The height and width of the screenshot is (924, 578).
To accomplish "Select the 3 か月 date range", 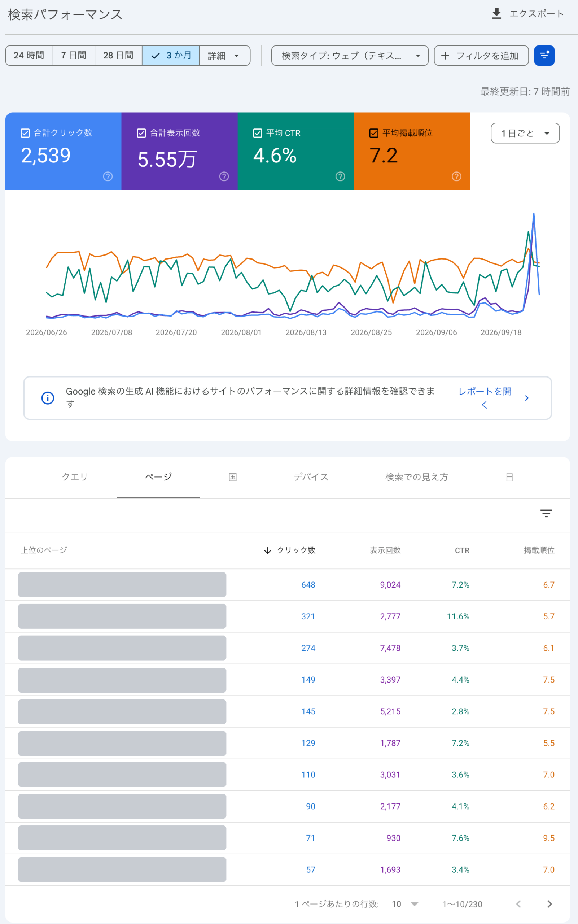I will click(171, 56).
